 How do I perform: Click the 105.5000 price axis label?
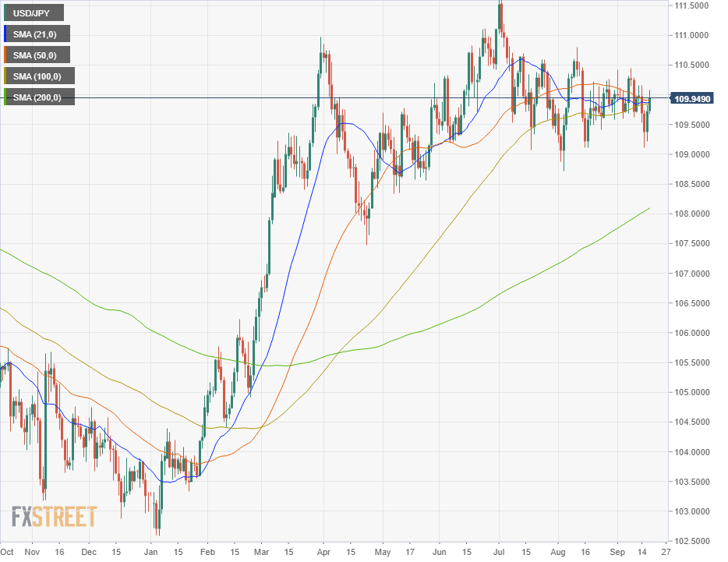691,362
